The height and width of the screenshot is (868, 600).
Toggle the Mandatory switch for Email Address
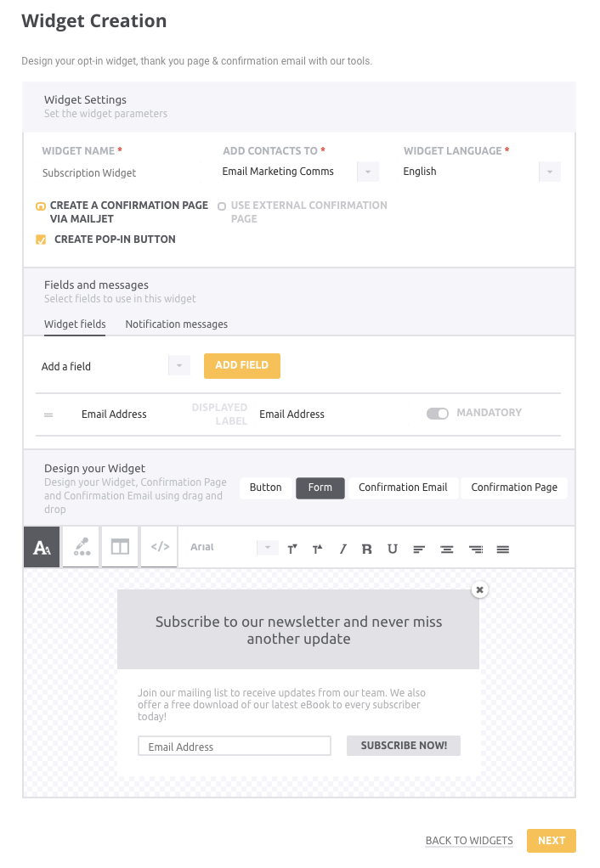(437, 414)
